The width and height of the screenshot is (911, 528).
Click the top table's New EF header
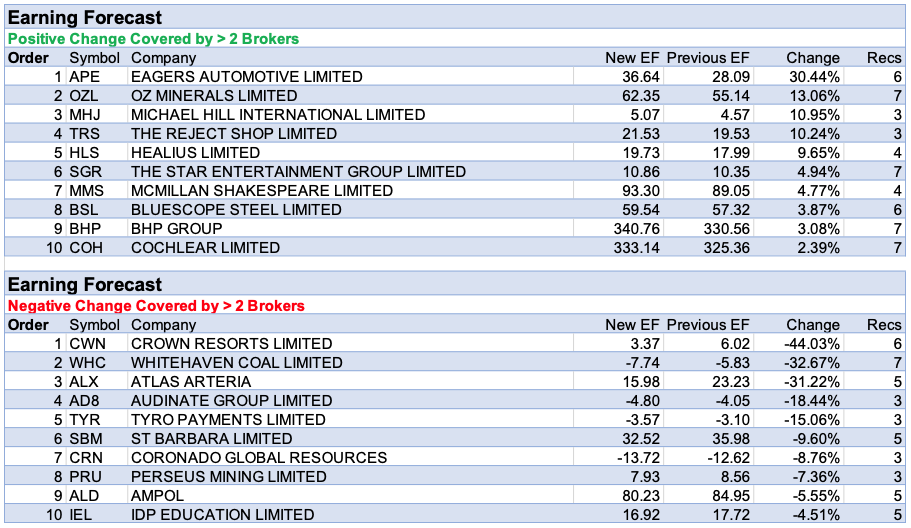click(633, 58)
